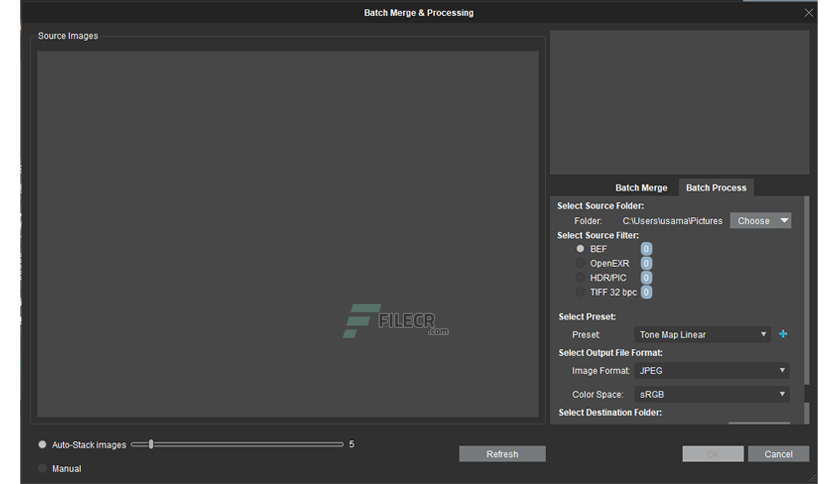The height and width of the screenshot is (484, 836).
Task: Click the TIFF 32 bpc count badge
Action: pos(646,292)
